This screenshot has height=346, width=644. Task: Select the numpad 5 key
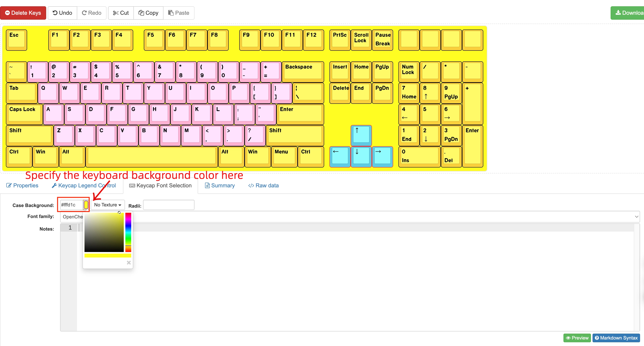430,114
